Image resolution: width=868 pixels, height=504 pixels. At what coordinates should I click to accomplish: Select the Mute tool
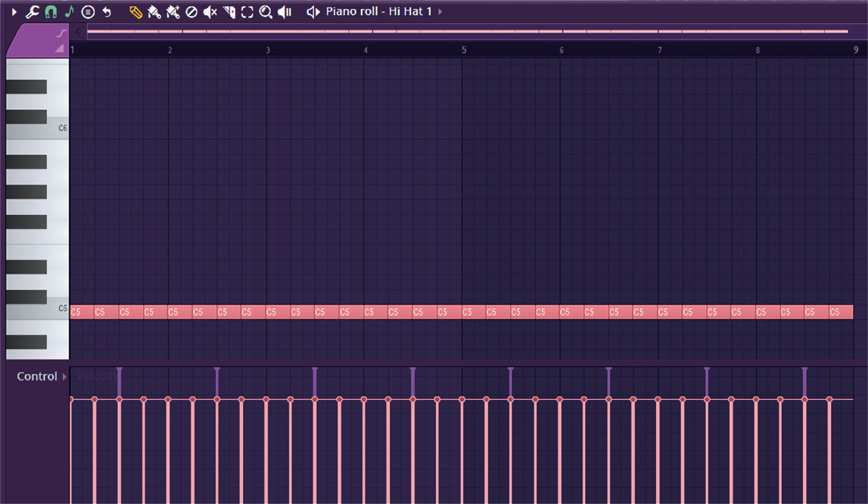208,11
